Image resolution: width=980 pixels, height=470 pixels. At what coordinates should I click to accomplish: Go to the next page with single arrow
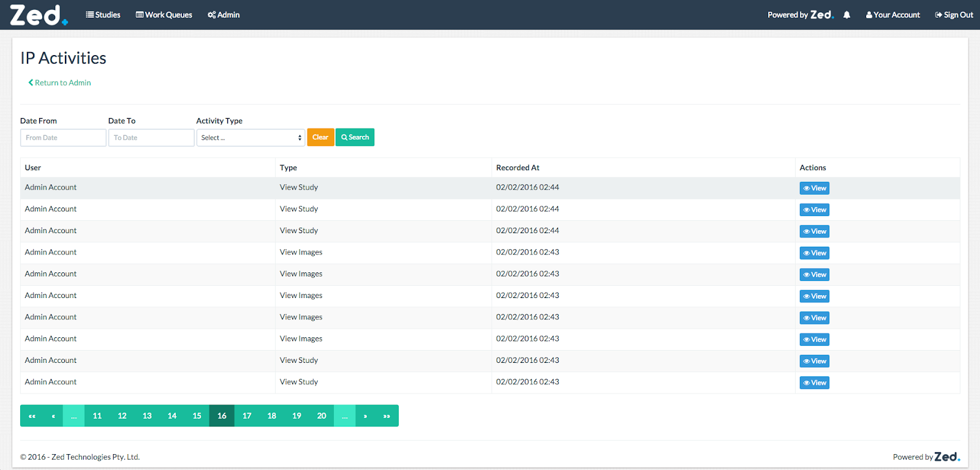click(365, 416)
